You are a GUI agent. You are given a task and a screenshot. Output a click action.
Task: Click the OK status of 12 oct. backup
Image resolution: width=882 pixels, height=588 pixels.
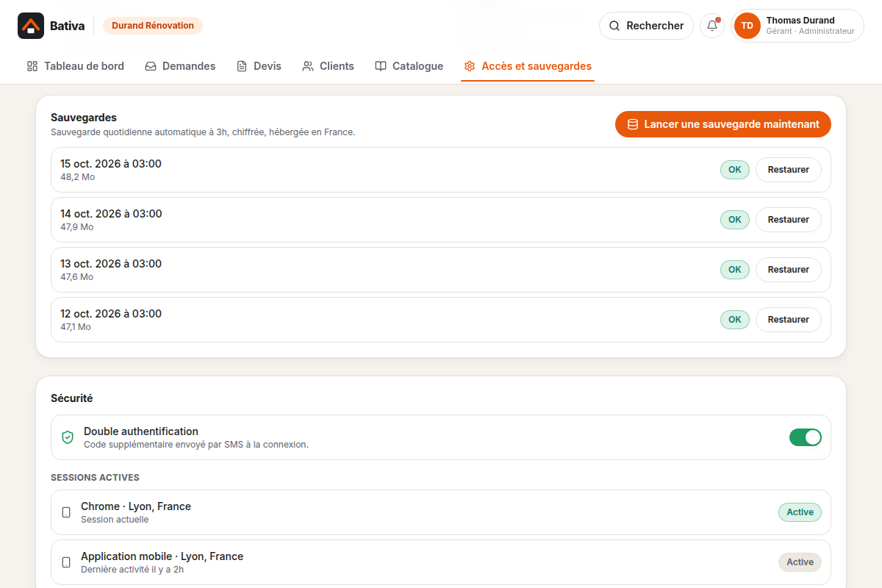pyautogui.click(x=735, y=320)
